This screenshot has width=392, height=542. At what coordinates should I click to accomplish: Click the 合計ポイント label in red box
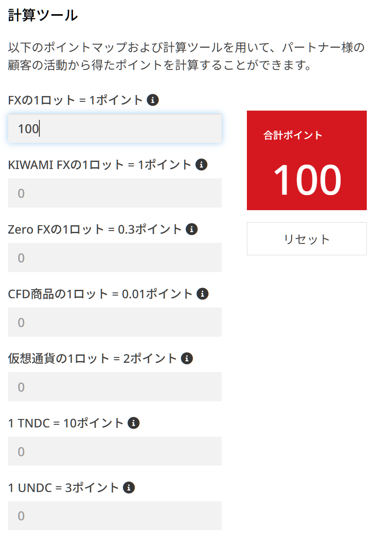pos(293,135)
